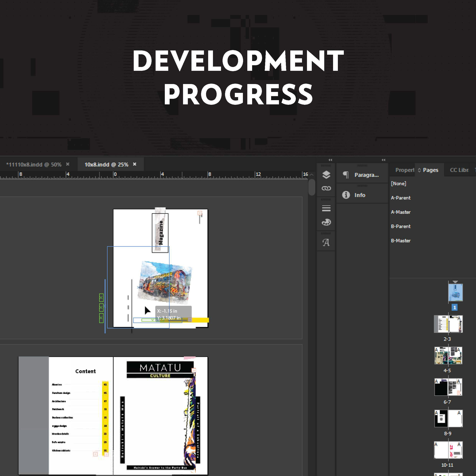Click the overset text marker on cover
Viewport: 476px width, 476px height.
pyautogui.click(x=200, y=213)
